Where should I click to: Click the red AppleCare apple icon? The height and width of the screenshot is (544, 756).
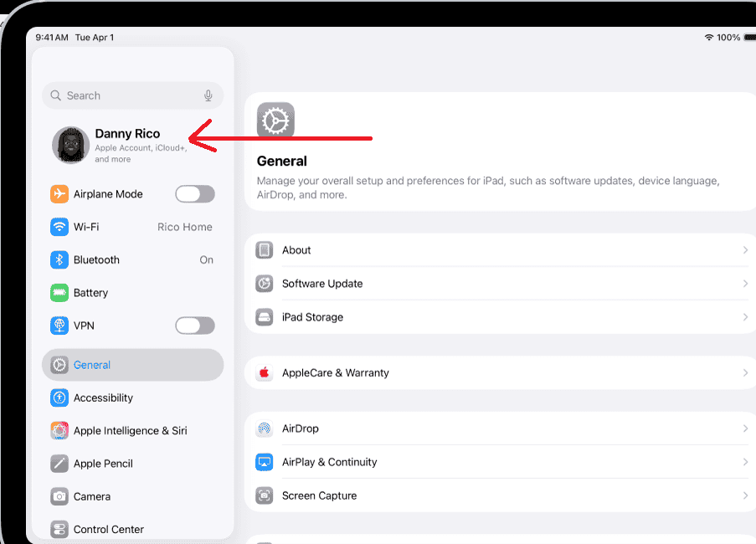click(x=265, y=372)
